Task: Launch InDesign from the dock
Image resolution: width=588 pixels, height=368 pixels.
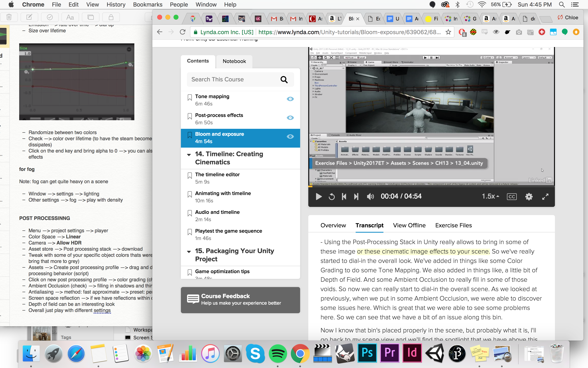Action: point(412,353)
